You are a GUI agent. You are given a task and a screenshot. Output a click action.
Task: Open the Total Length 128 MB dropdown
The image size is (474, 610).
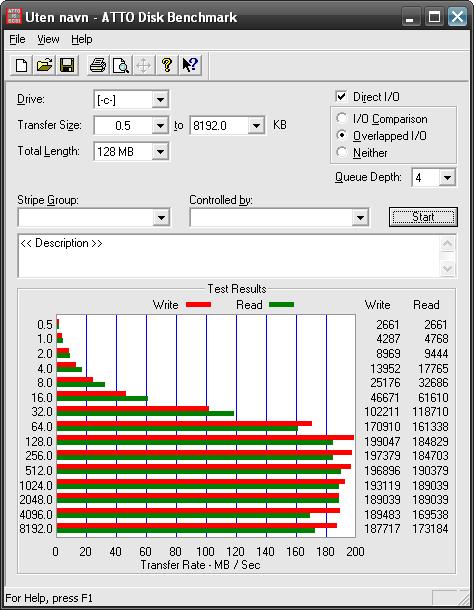[160, 151]
